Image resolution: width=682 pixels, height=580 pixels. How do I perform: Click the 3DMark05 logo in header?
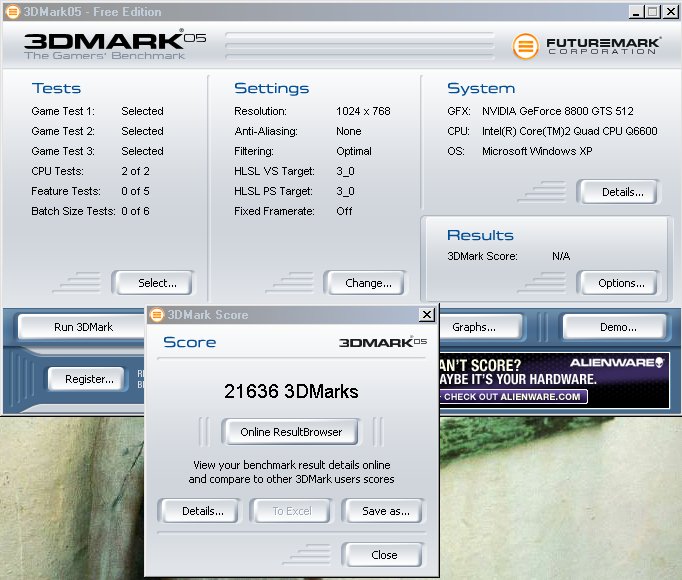pyautogui.click(x=115, y=45)
